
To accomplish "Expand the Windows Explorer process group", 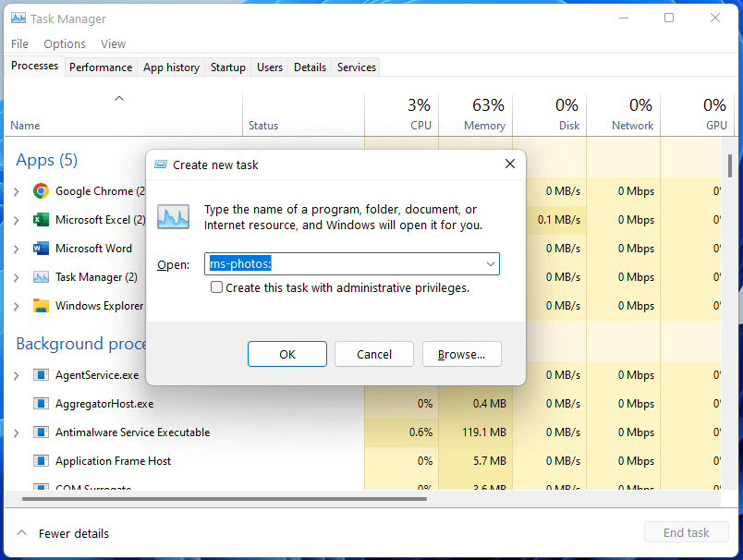I will click(x=17, y=306).
